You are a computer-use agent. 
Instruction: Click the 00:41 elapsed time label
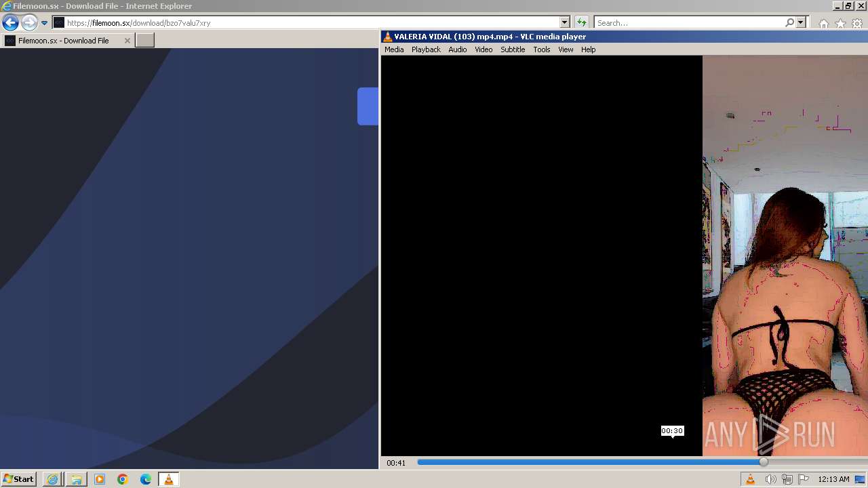coord(396,463)
